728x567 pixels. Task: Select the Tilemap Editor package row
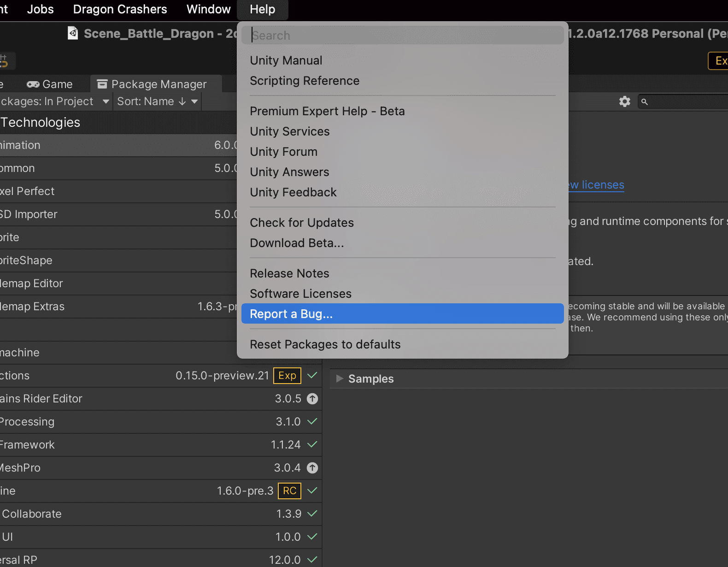click(x=118, y=283)
